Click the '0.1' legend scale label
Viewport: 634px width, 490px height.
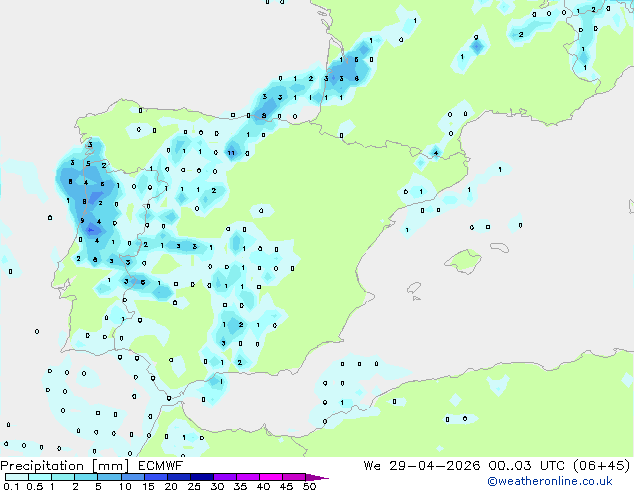11,486
